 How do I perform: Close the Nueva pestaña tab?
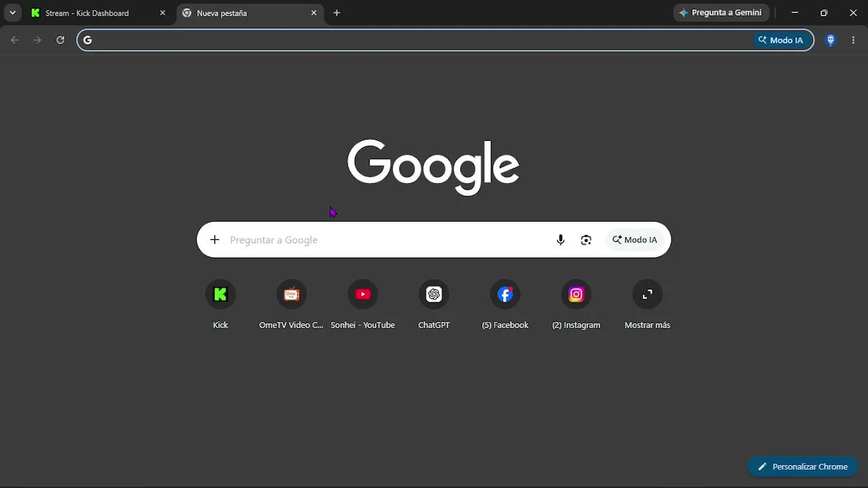[313, 13]
